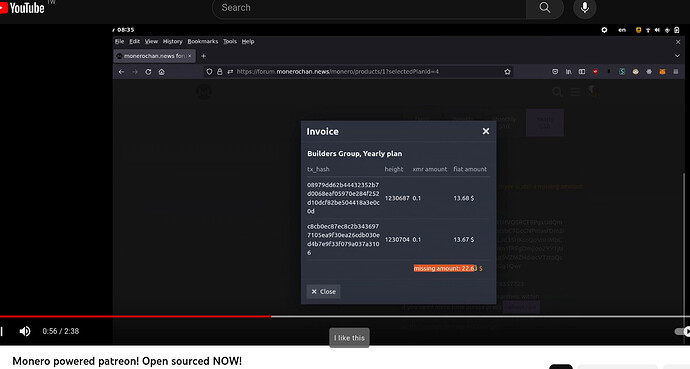Open the History menu in Firefox
The image size is (690, 369).
click(172, 41)
